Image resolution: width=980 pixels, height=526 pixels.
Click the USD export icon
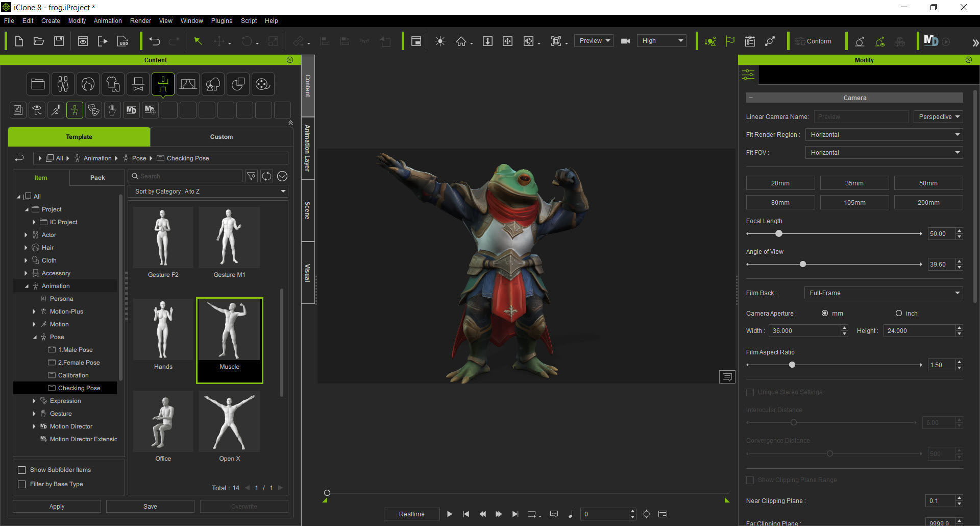click(123, 41)
